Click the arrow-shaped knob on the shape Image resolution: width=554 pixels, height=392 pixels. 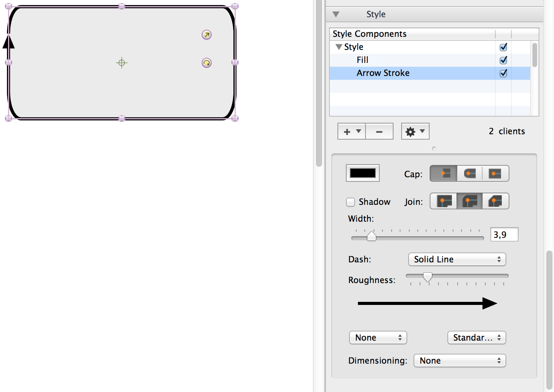coord(207,35)
